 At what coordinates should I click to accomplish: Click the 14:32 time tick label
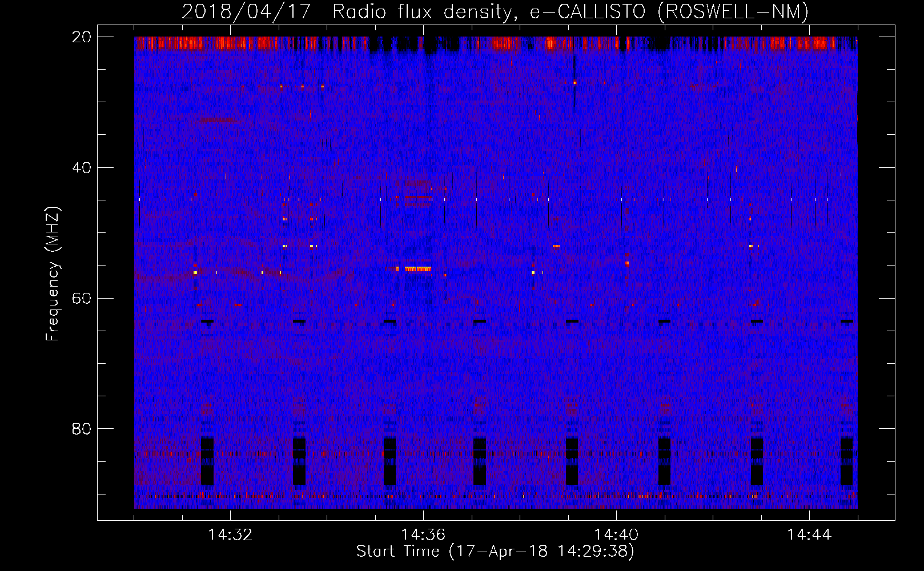(230, 535)
